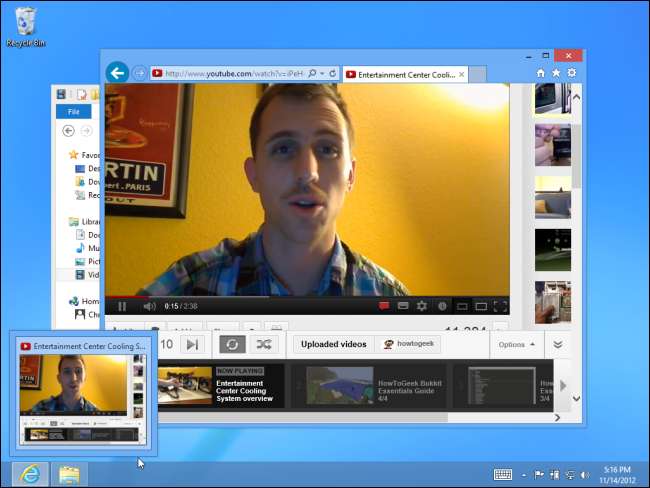Open Internet Explorer tools gear
The height and width of the screenshot is (488, 650).
coord(571,73)
